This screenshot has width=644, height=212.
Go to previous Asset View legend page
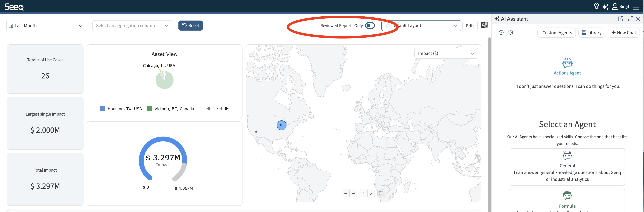coord(208,109)
